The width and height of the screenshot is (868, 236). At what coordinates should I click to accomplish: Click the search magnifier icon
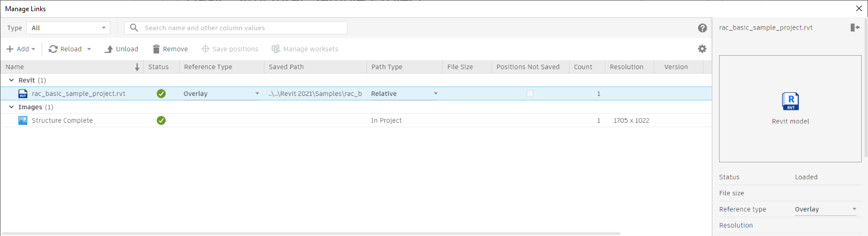134,27
